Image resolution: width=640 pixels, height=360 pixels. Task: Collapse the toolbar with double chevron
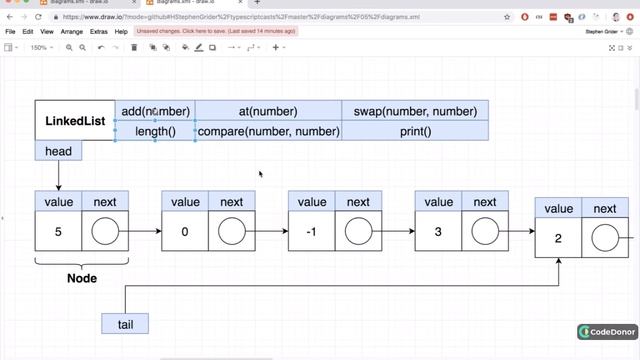pos(630,48)
